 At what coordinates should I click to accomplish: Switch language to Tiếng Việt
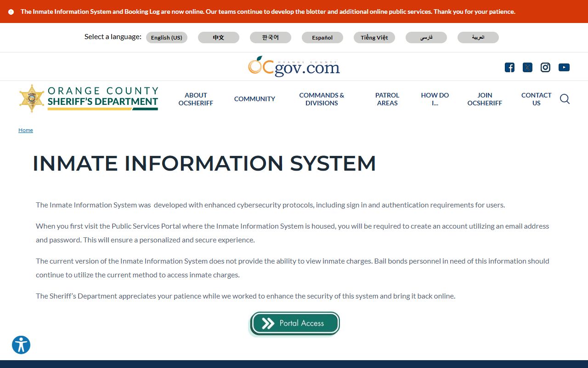coord(374,38)
